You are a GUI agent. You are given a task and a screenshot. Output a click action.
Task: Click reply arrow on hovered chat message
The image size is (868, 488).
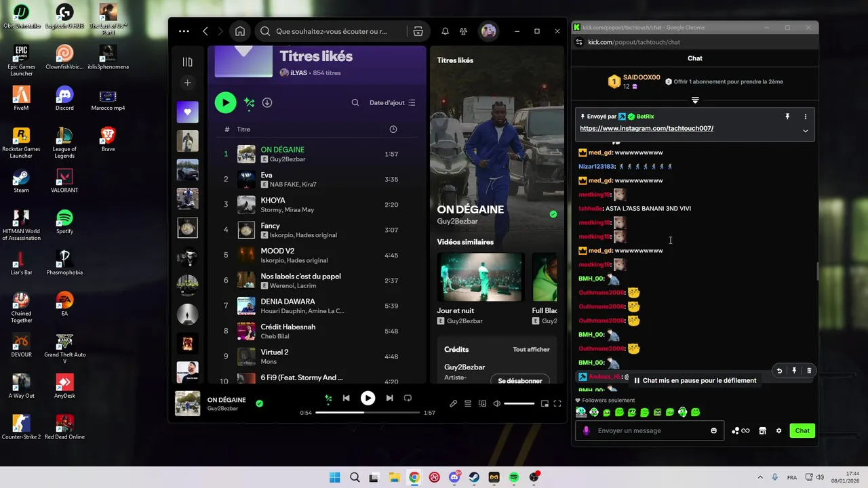coord(779,371)
